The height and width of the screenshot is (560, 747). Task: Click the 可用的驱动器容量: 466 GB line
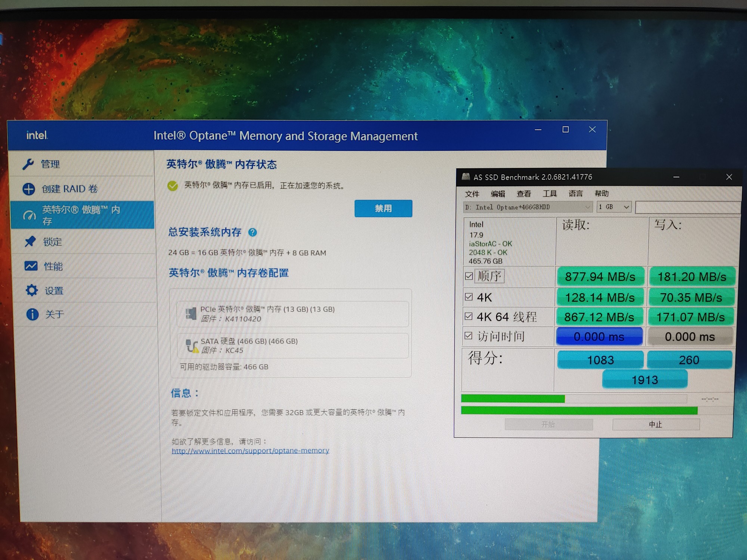click(224, 367)
